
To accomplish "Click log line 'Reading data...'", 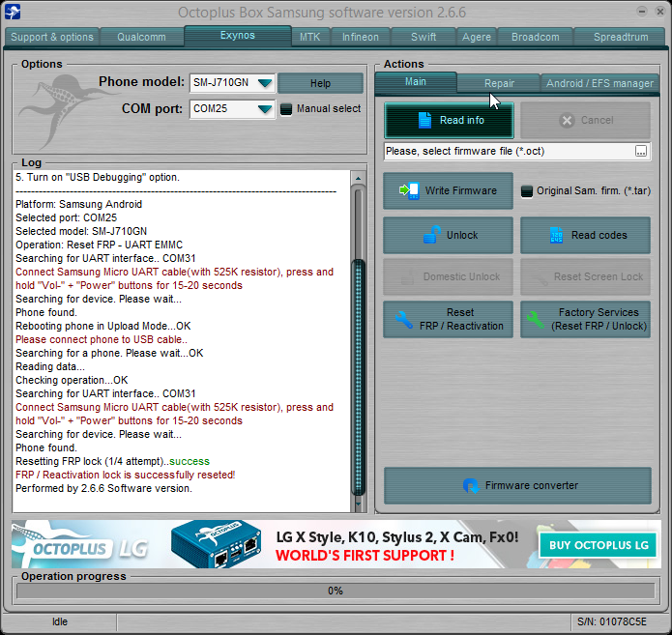I will (x=50, y=366).
